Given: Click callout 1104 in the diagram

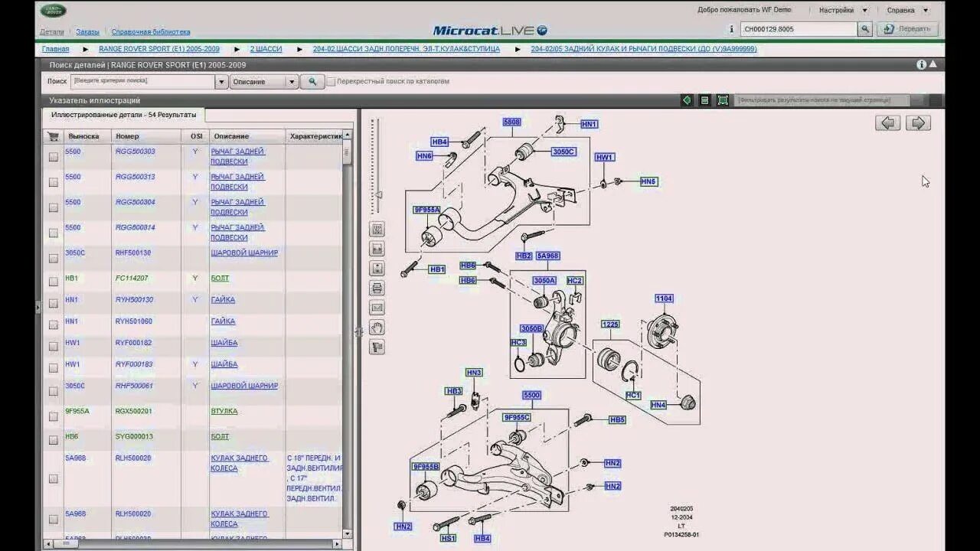Looking at the screenshot, I should pos(664,298).
